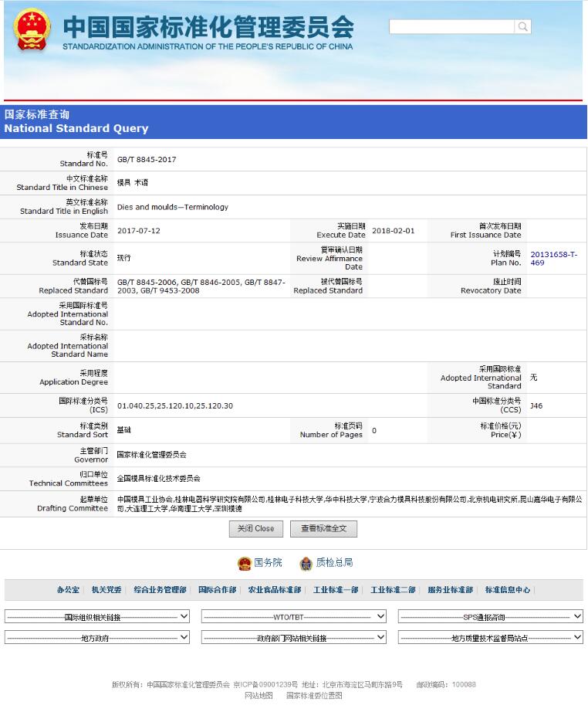
Task: Click the national emblem logo in header
Action: pyautogui.click(x=32, y=30)
